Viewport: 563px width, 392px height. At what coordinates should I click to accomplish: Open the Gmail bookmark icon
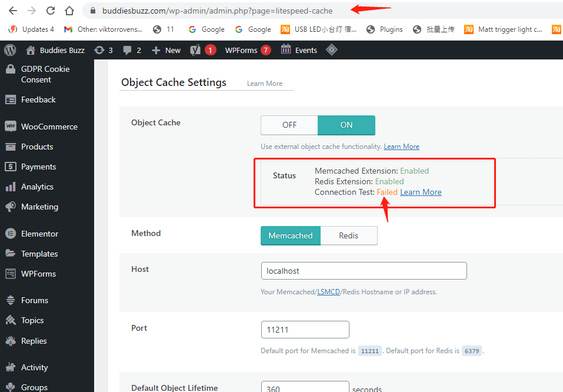pyautogui.click(x=68, y=29)
